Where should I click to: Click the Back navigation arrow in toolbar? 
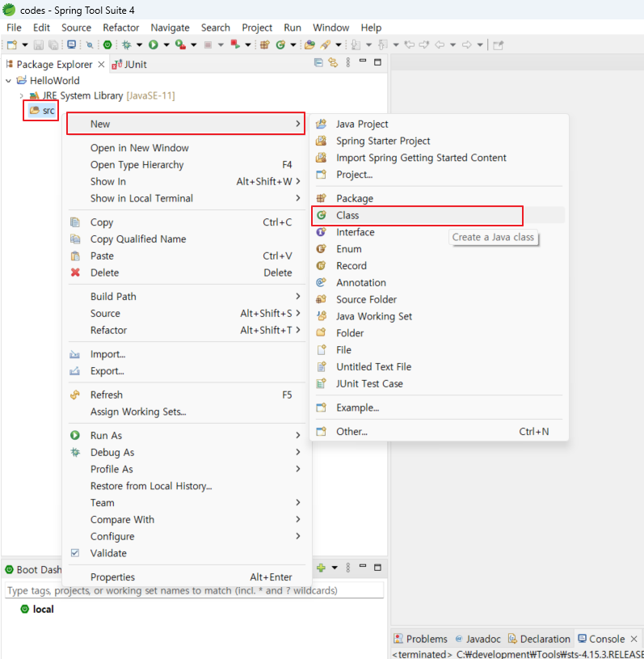[x=440, y=44]
